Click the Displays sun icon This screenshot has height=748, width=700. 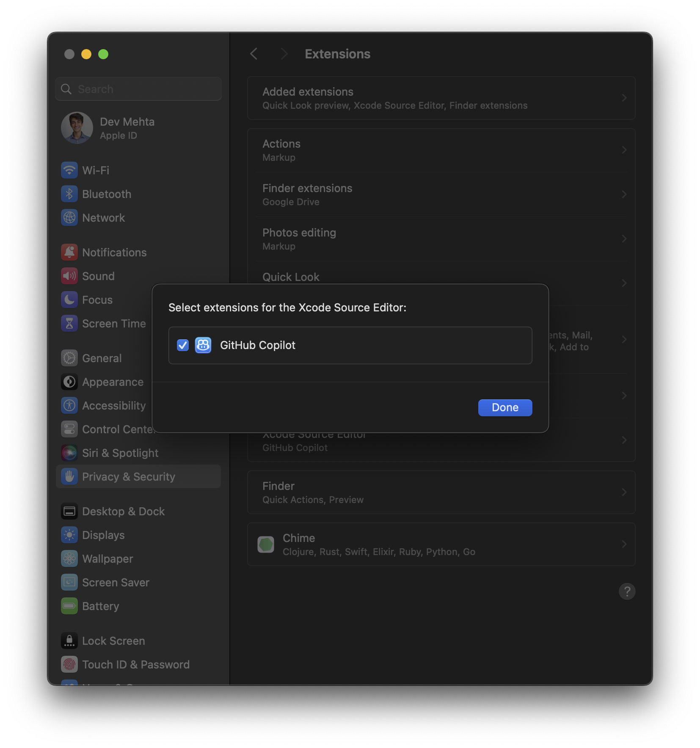69,535
